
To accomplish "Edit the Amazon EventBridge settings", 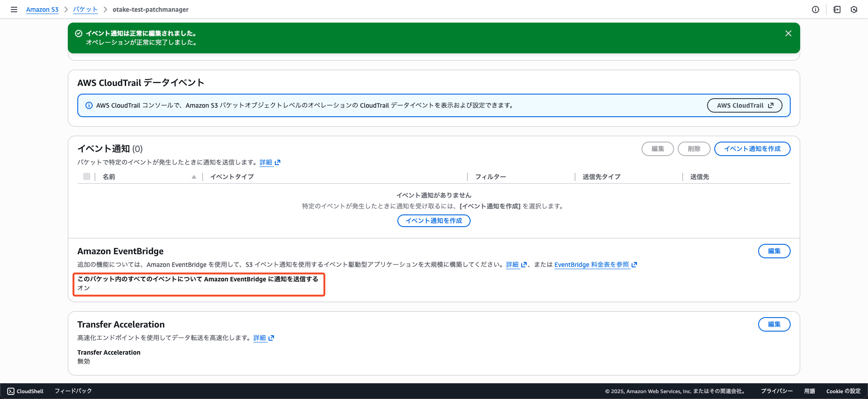I will coord(774,251).
